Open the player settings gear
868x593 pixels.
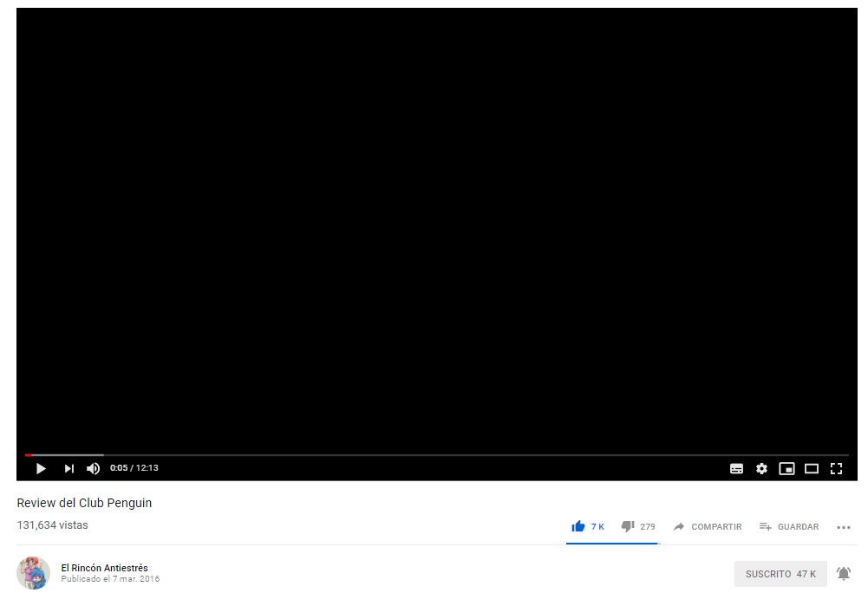click(x=761, y=469)
